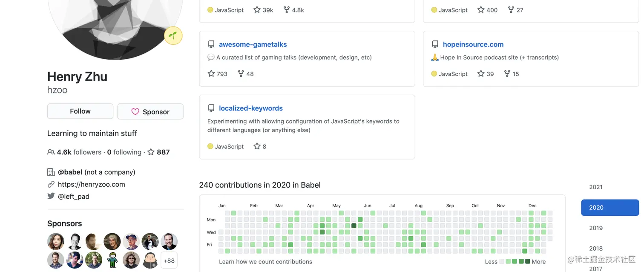
Task: Open the hopeinsource.com repository link
Action: tap(473, 44)
